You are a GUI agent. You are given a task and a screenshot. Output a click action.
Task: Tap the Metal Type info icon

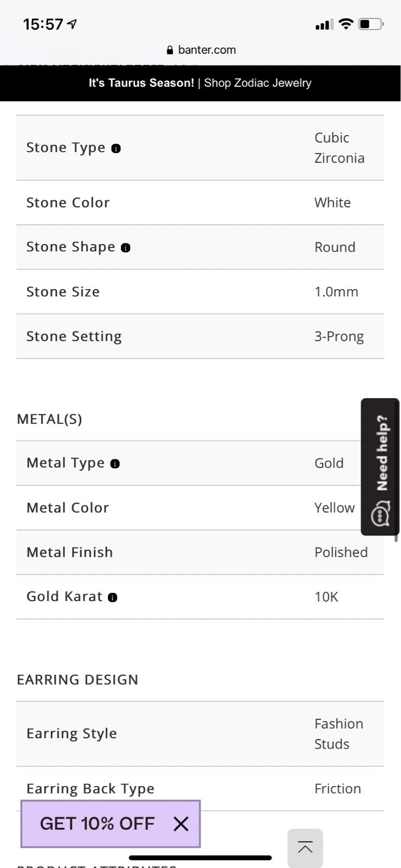coord(115,463)
